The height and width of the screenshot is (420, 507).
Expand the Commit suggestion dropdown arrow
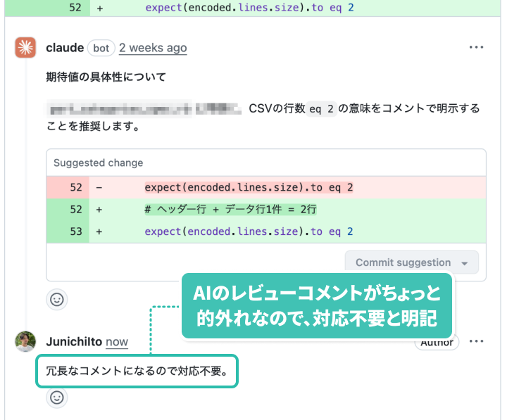465,262
